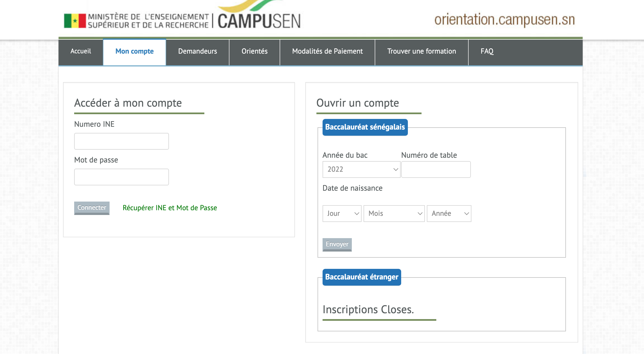Open the Année birth year dropdown

pos(449,214)
